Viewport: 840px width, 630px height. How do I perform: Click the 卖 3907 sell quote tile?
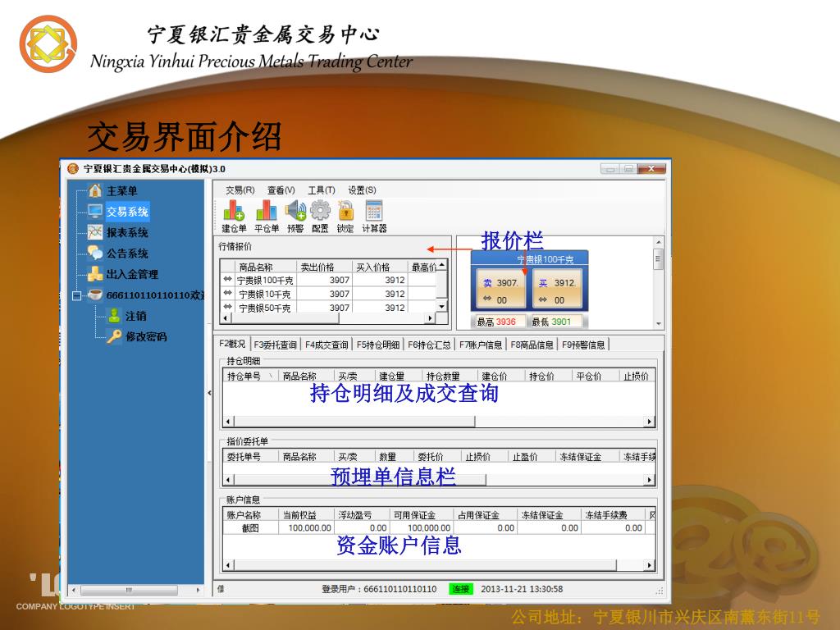click(x=500, y=290)
